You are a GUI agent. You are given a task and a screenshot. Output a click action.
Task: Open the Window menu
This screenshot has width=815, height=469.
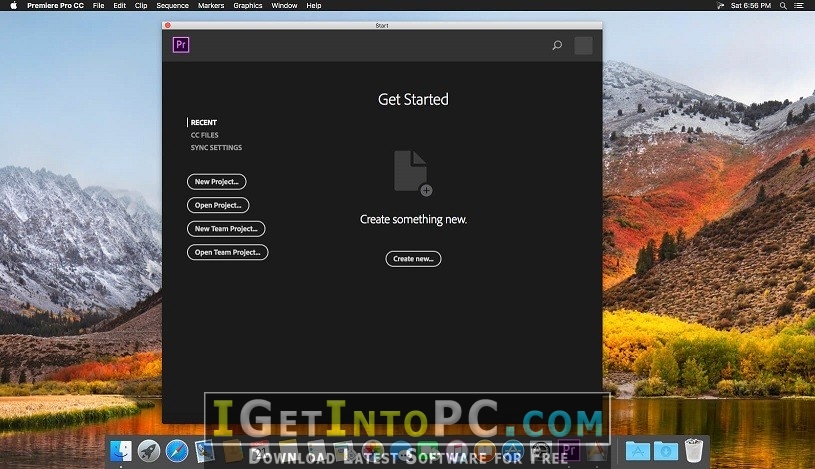[284, 6]
